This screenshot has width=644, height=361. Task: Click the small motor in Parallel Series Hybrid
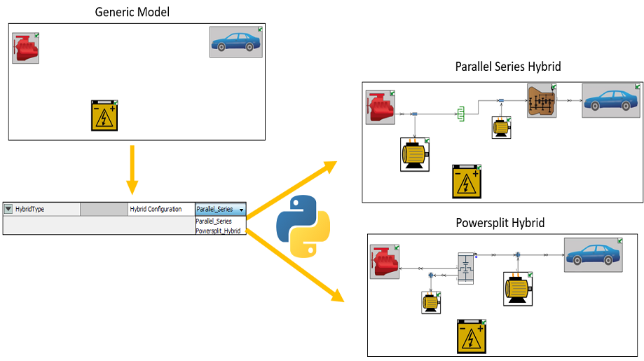[x=502, y=128]
